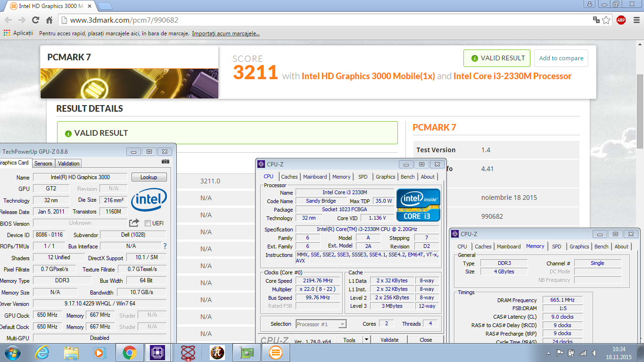
Task: Switch to Chrome via the taskbar icon
Action: coord(129,353)
